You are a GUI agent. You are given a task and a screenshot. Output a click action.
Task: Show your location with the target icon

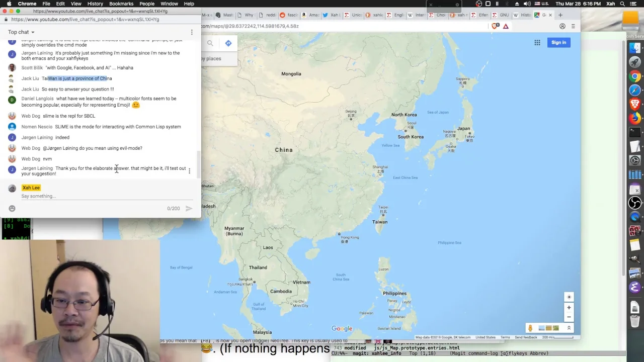(569, 297)
